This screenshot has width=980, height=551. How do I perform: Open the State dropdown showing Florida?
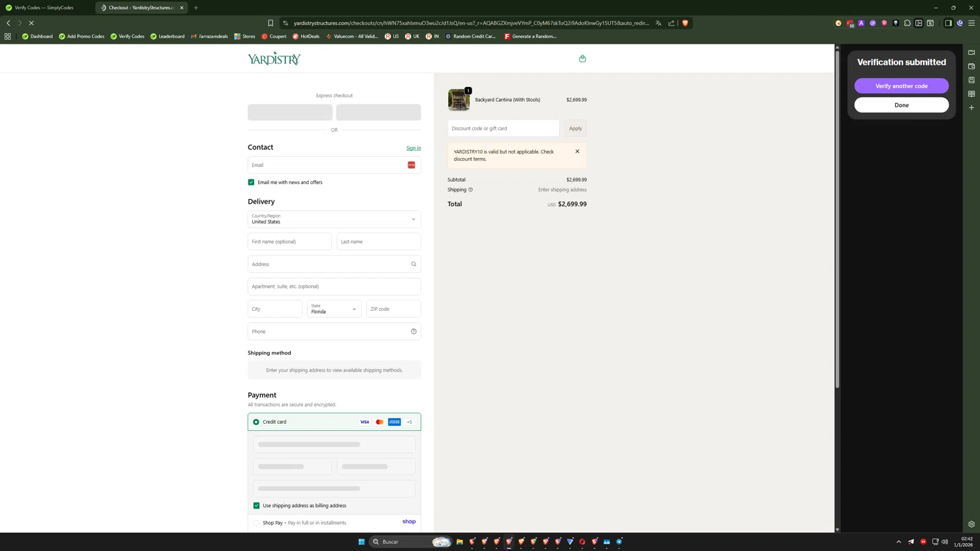334,309
